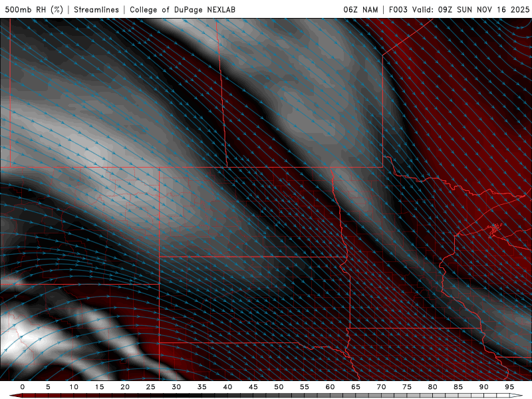Click the "500mb RH (%)" title text
This screenshot has width=532, height=399.
pyautogui.click(x=34, y=9)
